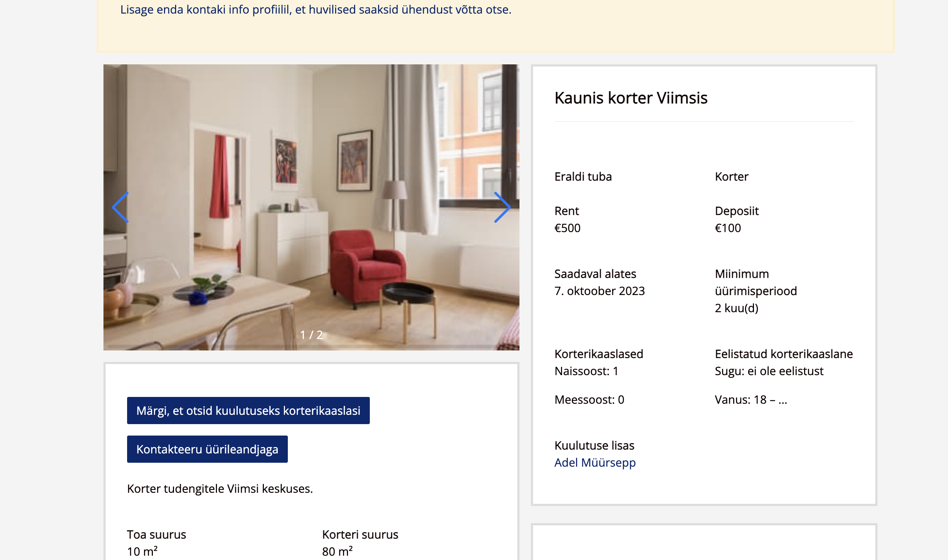
Task: Click the previous photo arrow
Action: click(121, 207)
